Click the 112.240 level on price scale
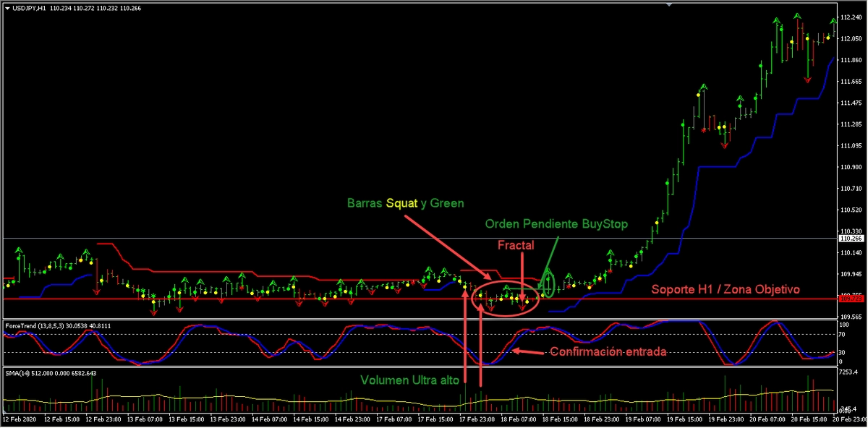Image resolution: width=868 pixels, height=428 pixels. pos(850,17)
